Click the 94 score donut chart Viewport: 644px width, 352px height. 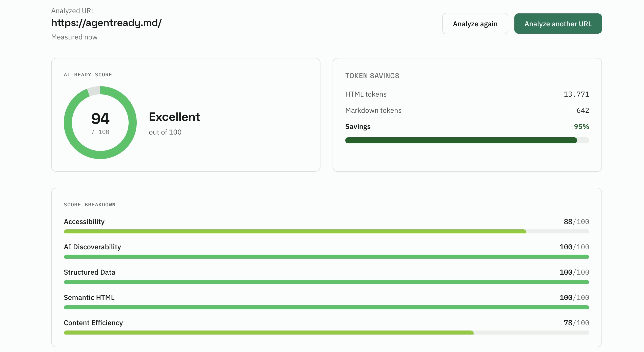[x=100, y=123]
